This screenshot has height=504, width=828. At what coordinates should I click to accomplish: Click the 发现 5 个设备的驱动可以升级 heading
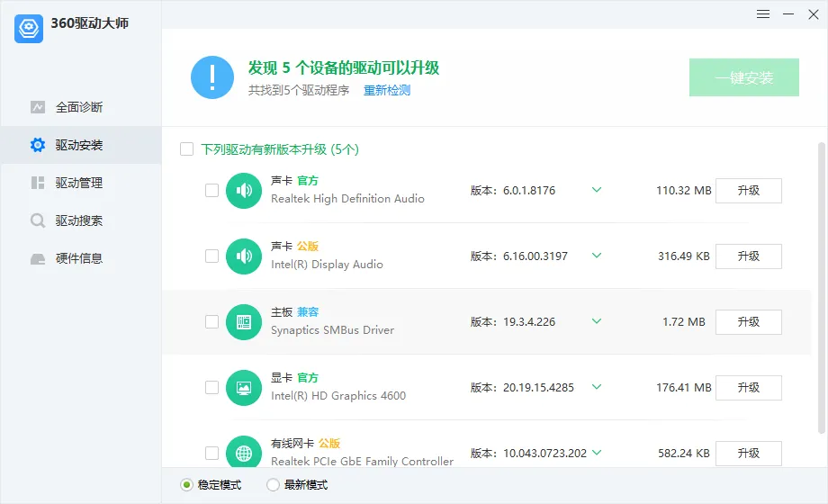(x=344, y=67)
